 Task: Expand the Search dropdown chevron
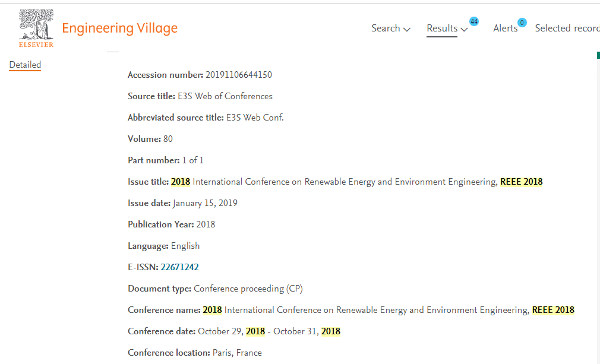tap(407, 29)
